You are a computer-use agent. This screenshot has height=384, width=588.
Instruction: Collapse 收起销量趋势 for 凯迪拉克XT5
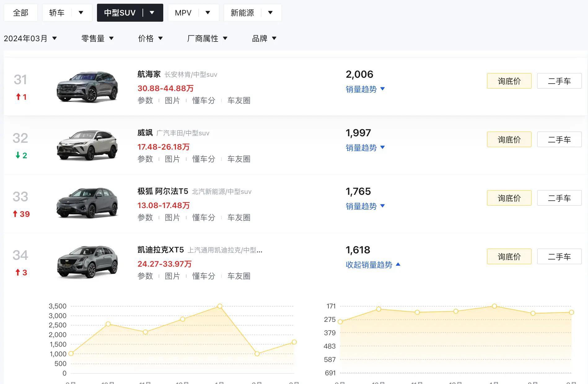[373, 265]
